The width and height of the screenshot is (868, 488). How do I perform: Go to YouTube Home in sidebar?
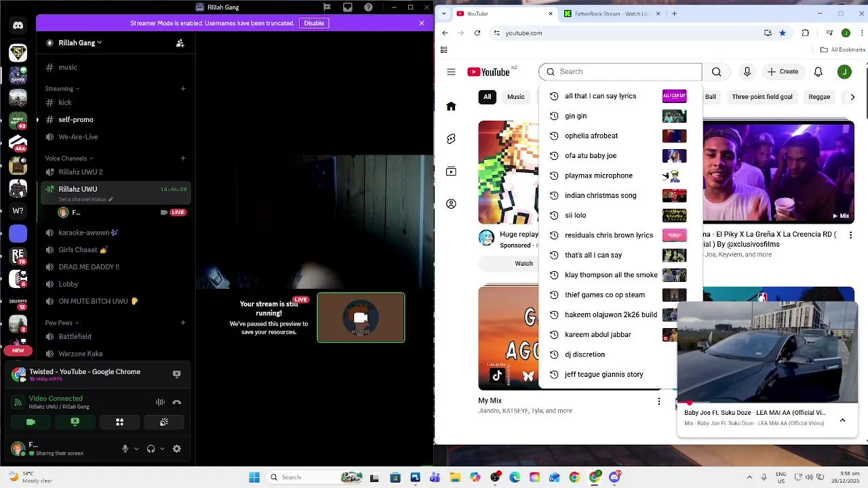[x=451, y=106]
